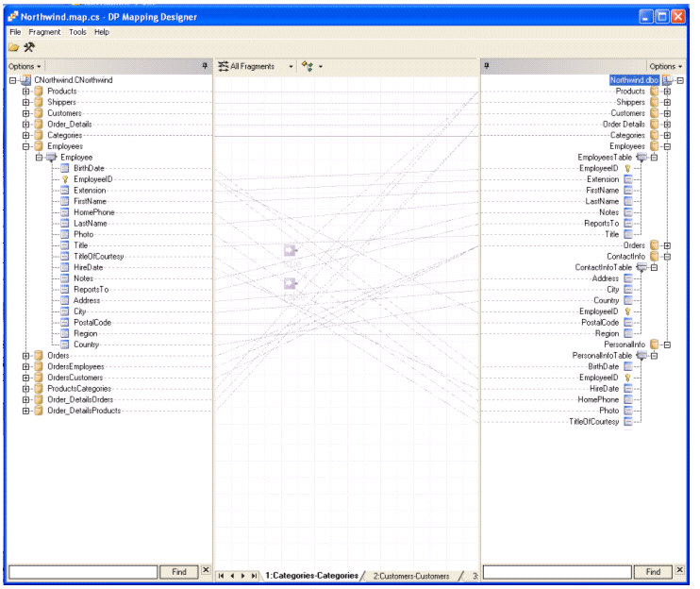Click the BirthDate field icon in left tree
This screenshot has height=589, width=700.
65,168
